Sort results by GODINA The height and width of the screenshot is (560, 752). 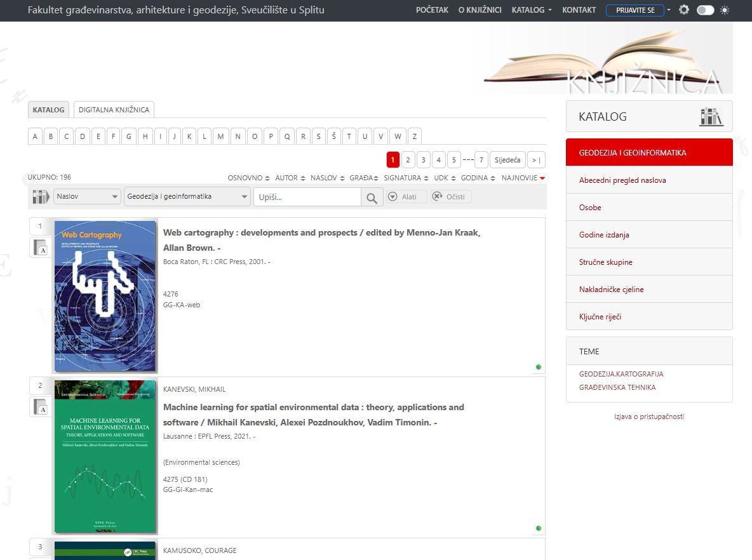tap(478, 178)
